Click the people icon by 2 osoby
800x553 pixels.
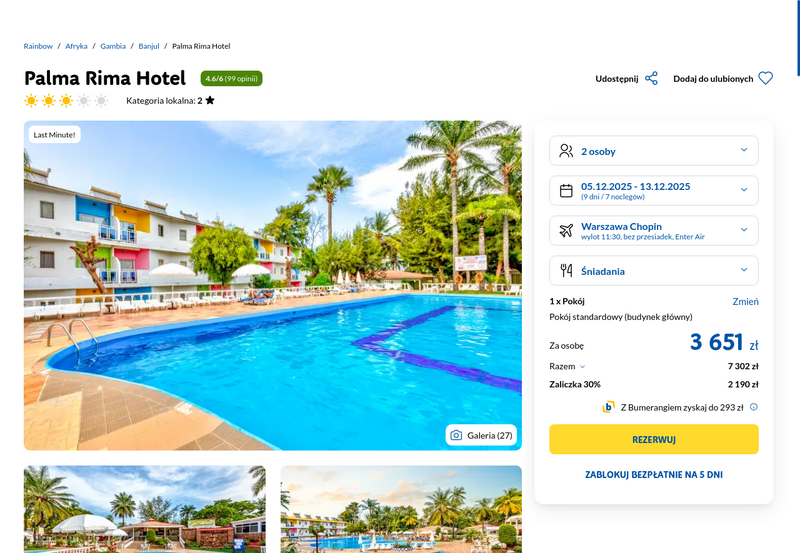[566, 151]
